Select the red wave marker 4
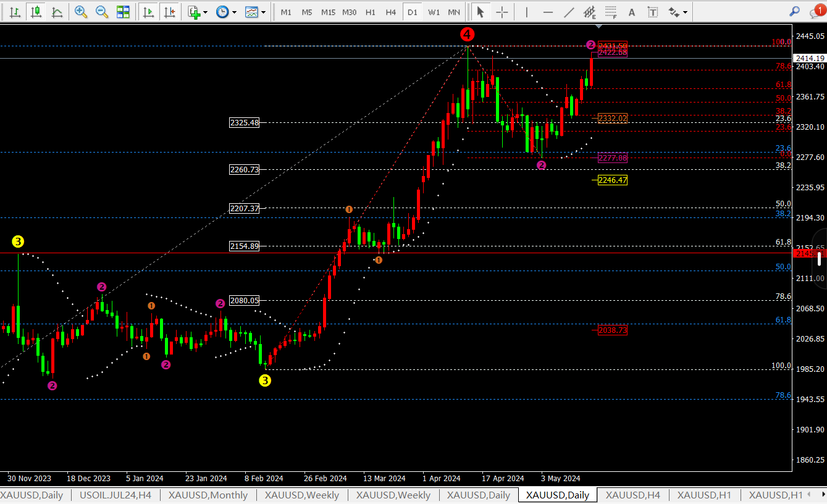Viewport: 827px width, 504px height. point(468,34)
